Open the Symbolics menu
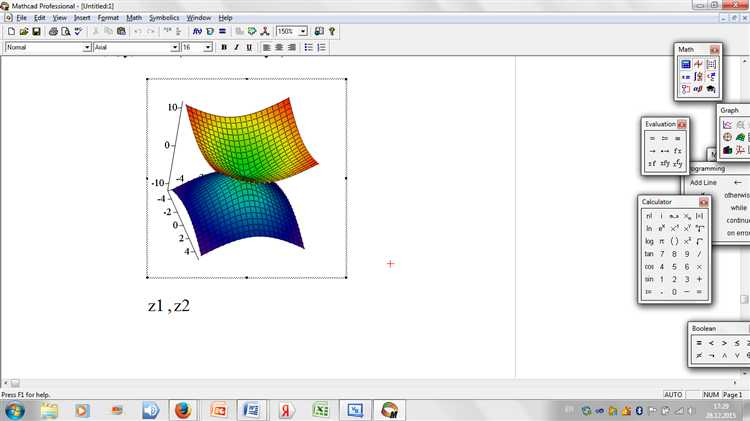 pyautogui.click(x=162, y=18)
